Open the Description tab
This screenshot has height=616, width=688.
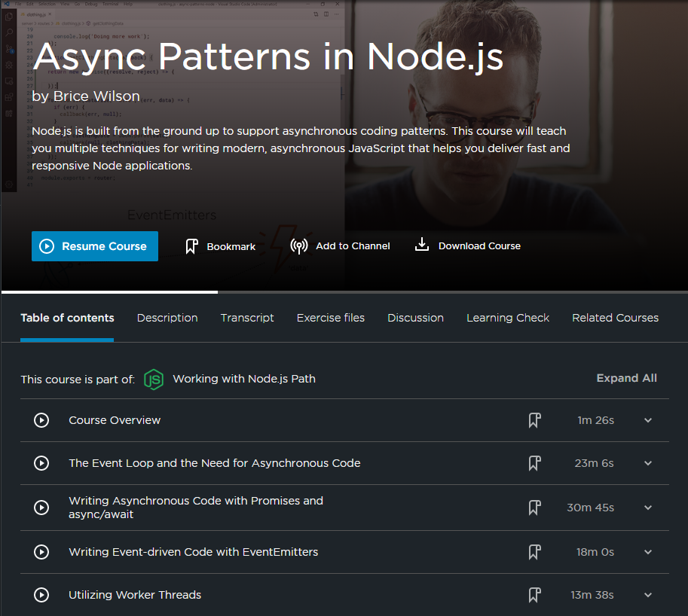(x=167, y=318)
